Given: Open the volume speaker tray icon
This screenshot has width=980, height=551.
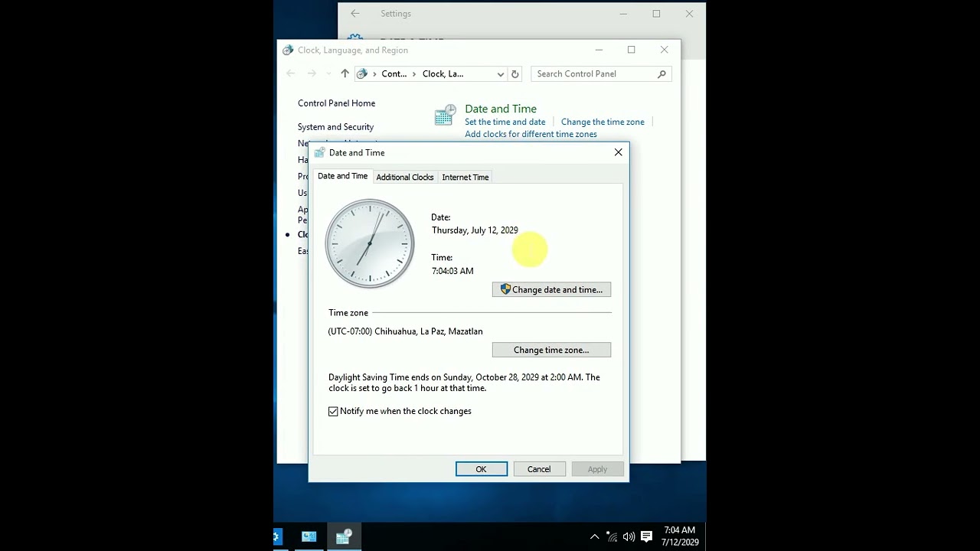Looking at the screenshot, I should (x=629, y=536).
